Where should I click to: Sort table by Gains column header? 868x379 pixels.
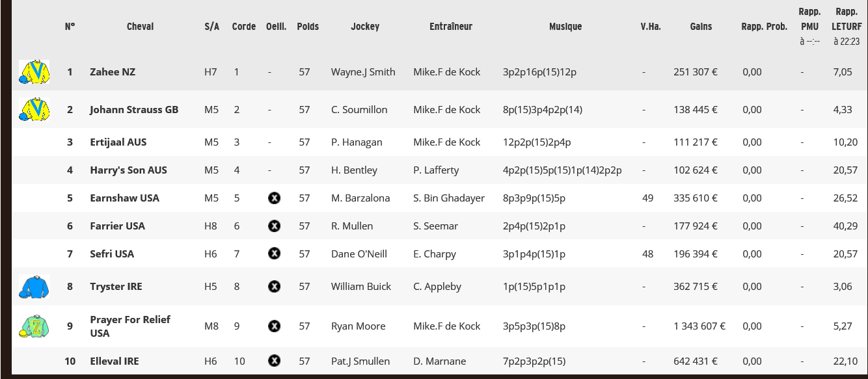pos(701,27)
